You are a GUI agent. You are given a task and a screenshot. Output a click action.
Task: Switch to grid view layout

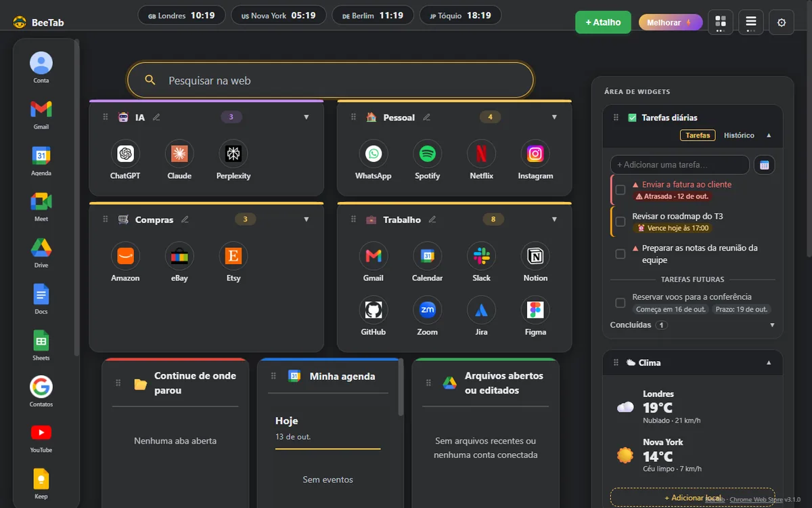720,22
